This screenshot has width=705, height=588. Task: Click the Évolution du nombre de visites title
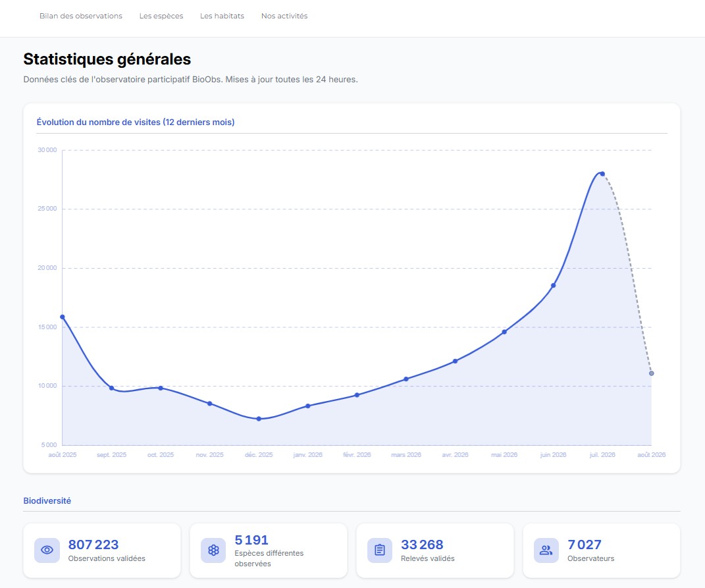click(136, 122)
